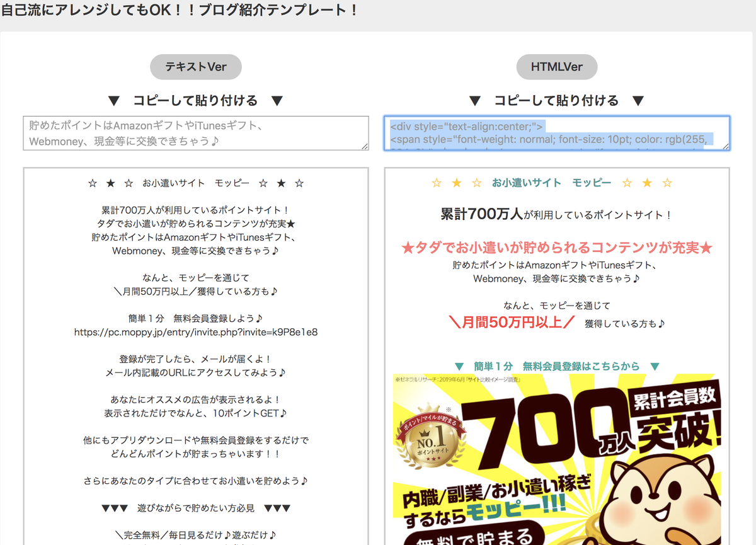756x545 pixels.
Task: Click the page heading 自己流にアレンジしてもOK
Action: [180, 11]
